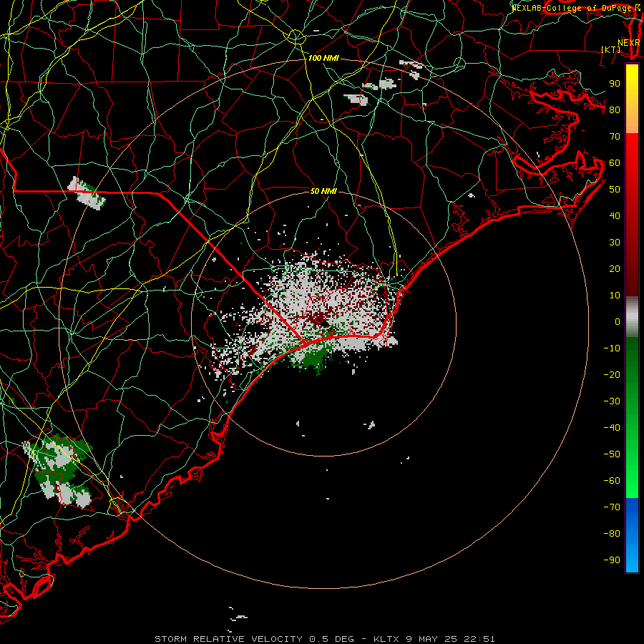The height and width of the screenshot is (644, 644).
Task: Click the 100 NMI range ring label
Action: [323, 59]
